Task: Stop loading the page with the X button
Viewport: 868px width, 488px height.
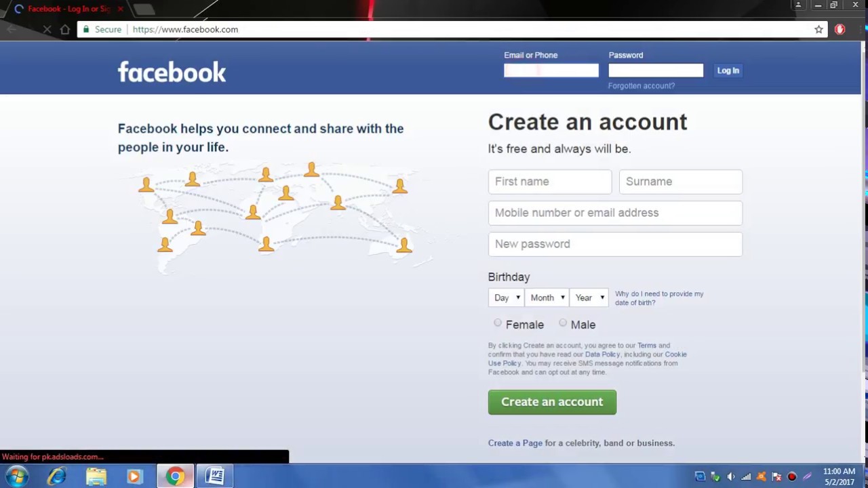Action: pos(47,29)
